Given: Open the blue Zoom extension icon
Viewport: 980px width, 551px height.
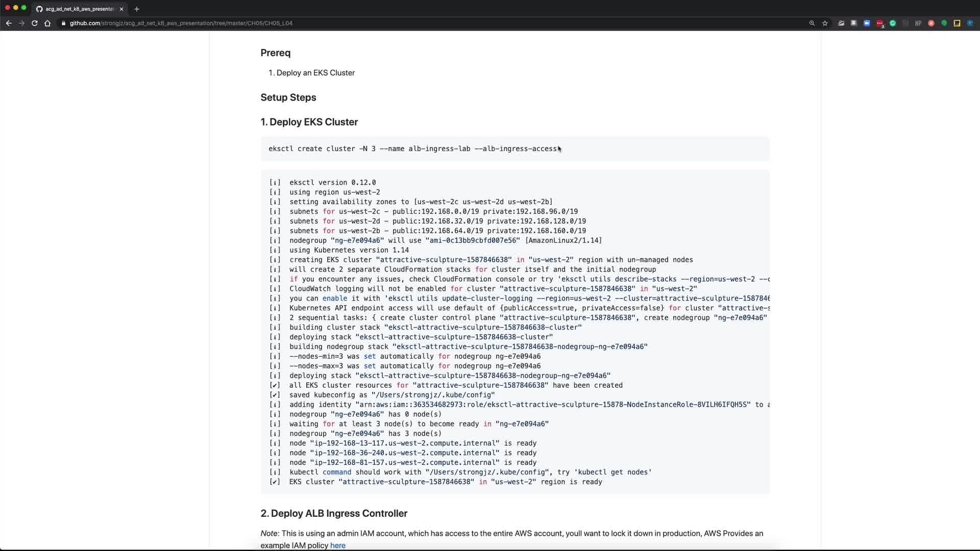Looking at the screenshot, I should (867, 23).
